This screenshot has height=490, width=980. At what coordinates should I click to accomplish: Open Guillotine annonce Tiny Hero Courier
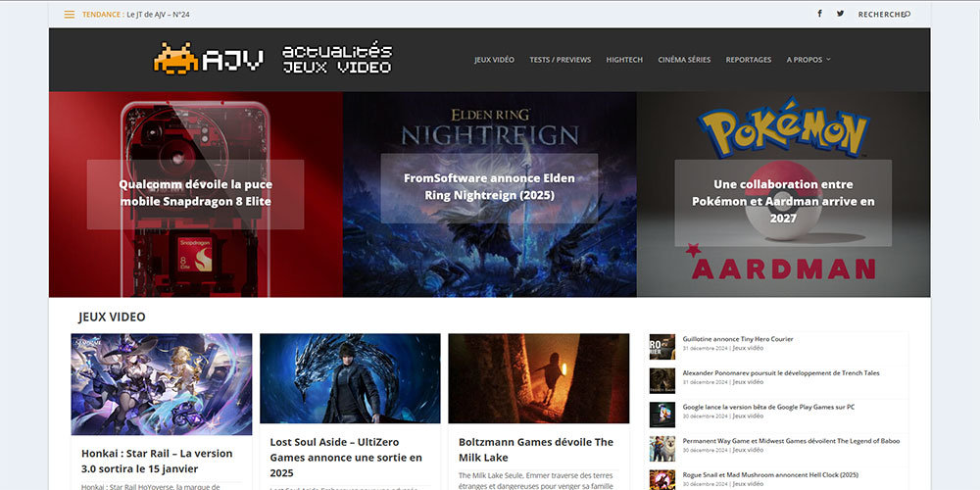point(738,339)
